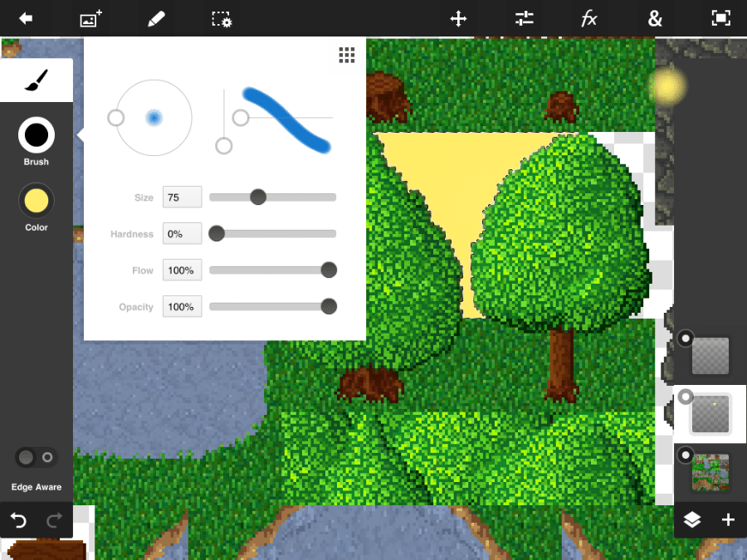
Task: Select the middle layer thumbnail
Action: coord(710,414)
